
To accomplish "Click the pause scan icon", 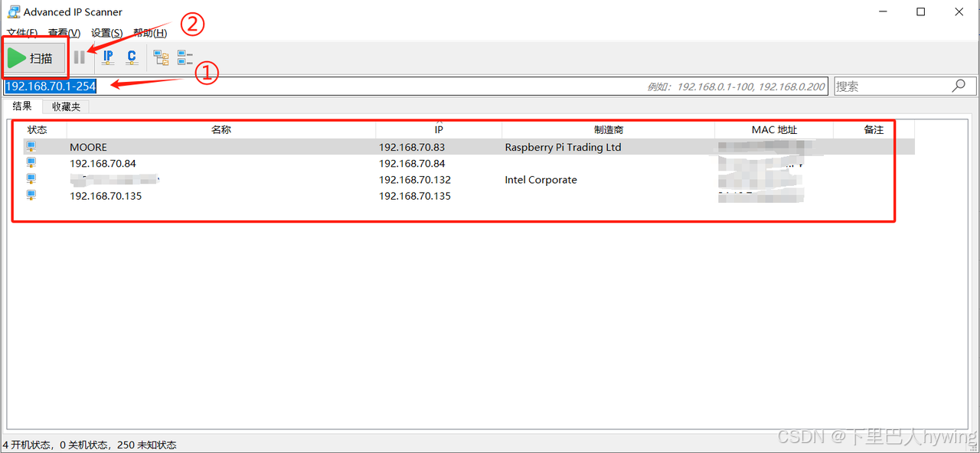I will point(79,57).
